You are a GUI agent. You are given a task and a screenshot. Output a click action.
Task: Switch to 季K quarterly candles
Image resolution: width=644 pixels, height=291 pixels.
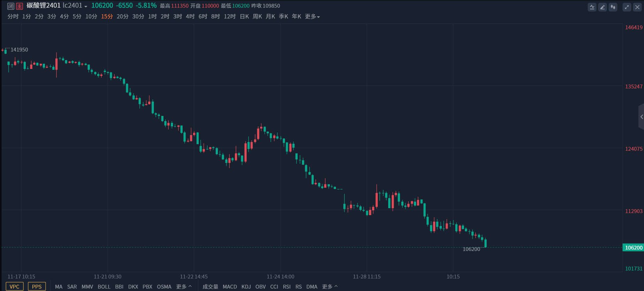[283, 16]
